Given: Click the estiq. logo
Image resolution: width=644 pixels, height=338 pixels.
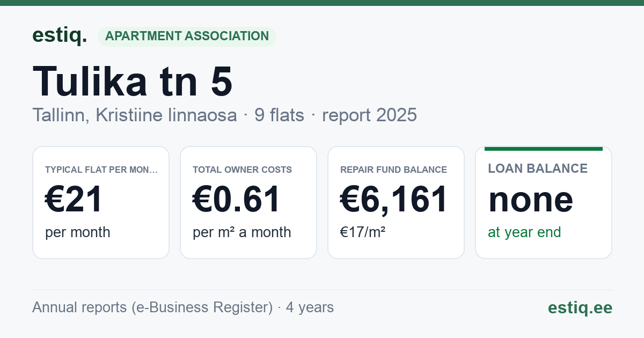Looking at the screenshot, I should click(59, 36).
